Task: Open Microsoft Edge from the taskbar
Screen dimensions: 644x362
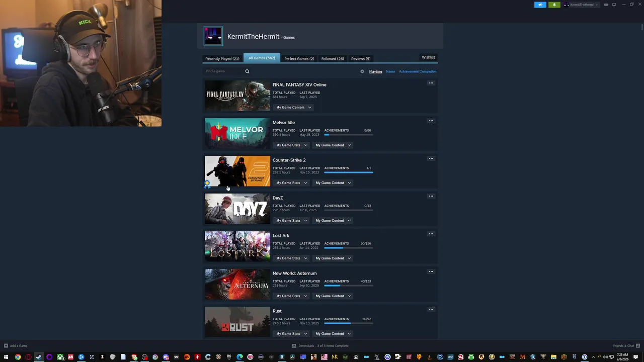Action: [x=239, y=357]
